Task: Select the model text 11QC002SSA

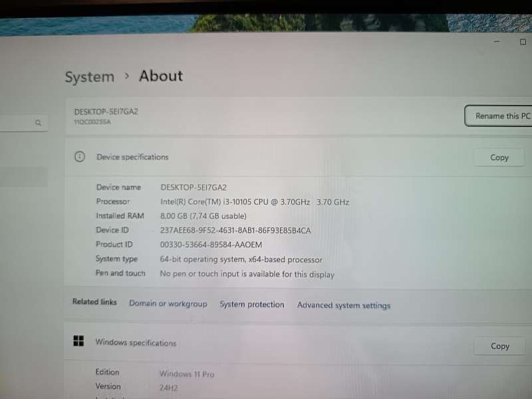Action: coord(92,122)
